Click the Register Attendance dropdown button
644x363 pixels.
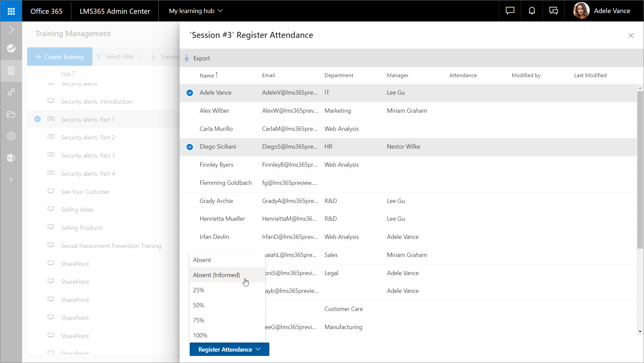coord(229,349)
